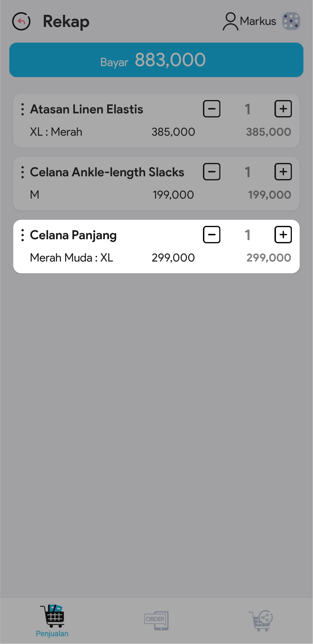Decrease quantity of Celana Panjang
The height and width of the screenshot is (644, 313).
click(x=212, y=235)
